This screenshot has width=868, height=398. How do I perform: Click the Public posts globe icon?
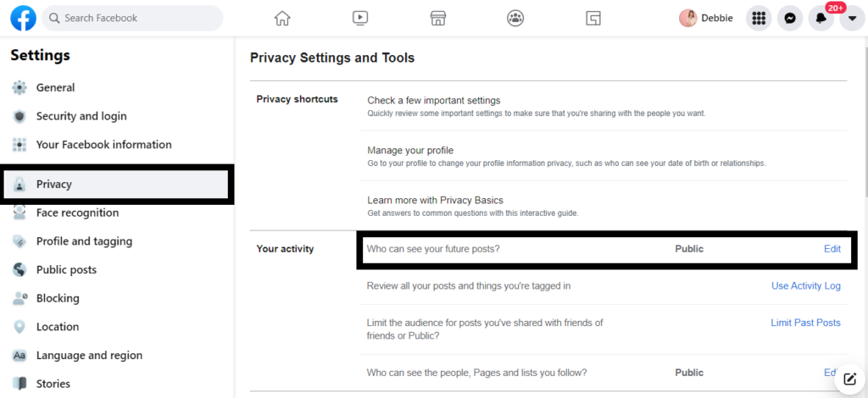coord(19,270)
